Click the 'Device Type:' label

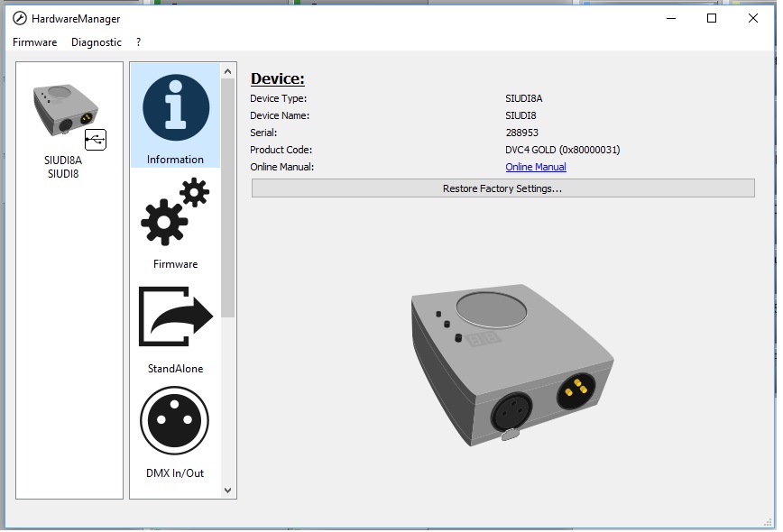(x=278, y=98)
